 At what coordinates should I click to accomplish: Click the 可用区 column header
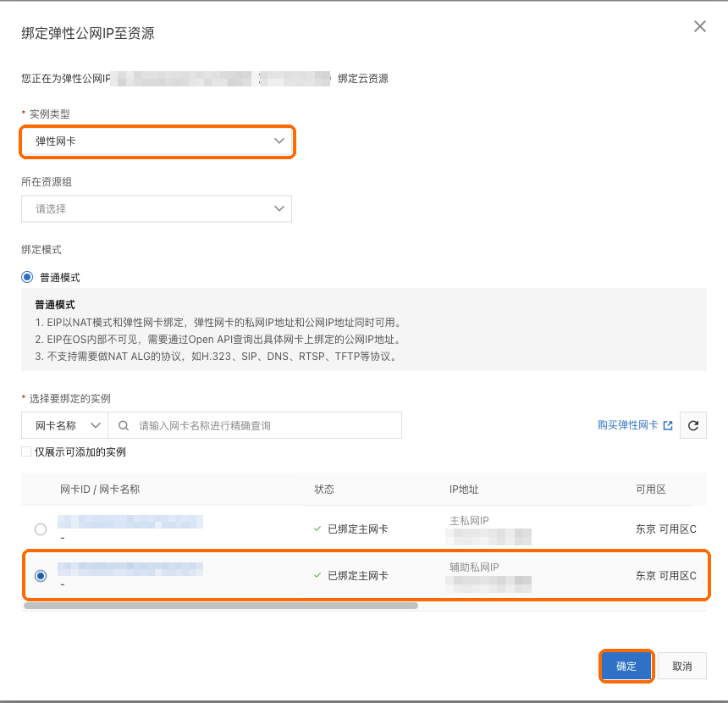point(651,490)
